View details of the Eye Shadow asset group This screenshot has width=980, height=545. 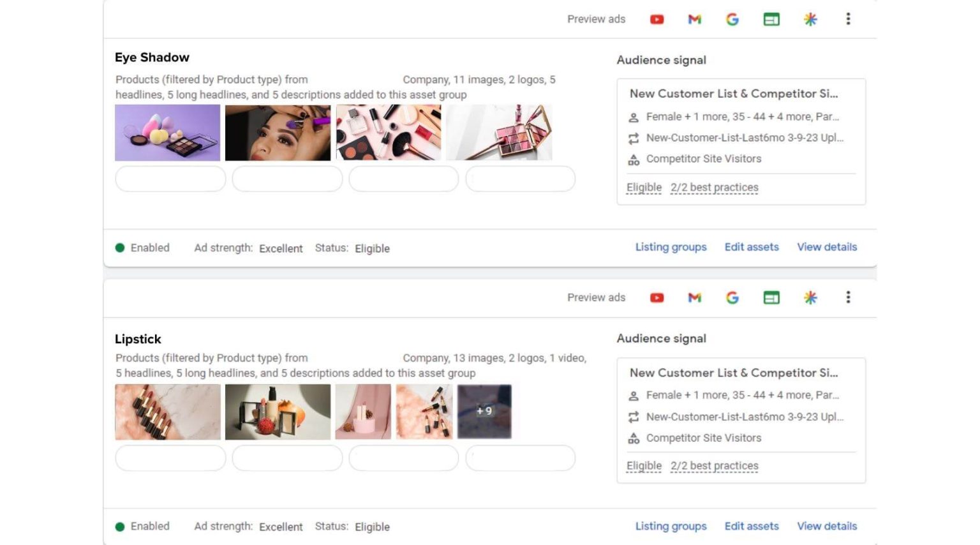[827, 247]
